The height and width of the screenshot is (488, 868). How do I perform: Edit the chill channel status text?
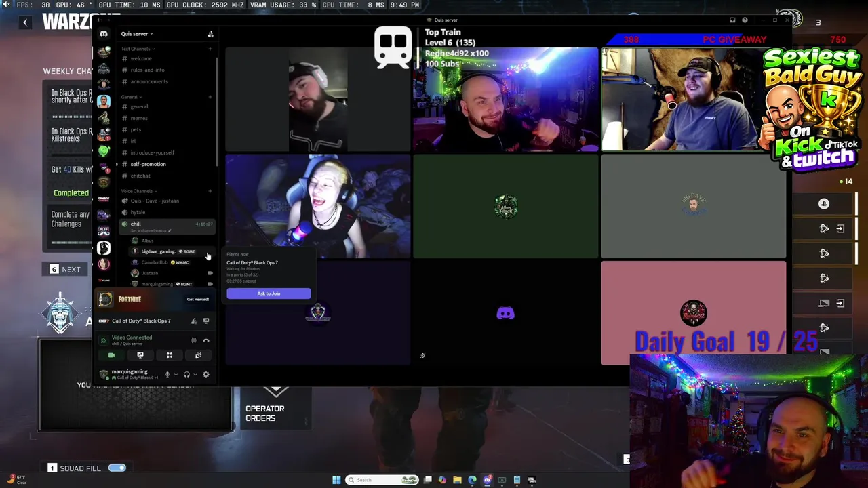tap(150, 230)
